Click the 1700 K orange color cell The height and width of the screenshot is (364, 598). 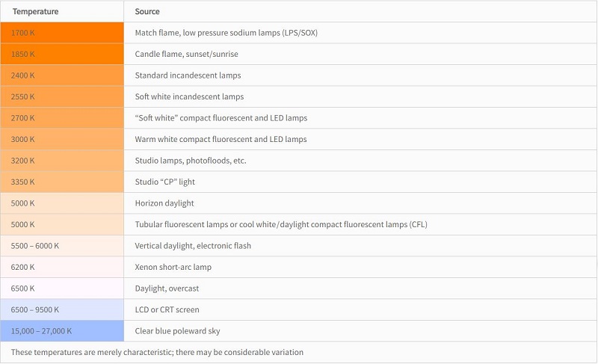[62, 33]
